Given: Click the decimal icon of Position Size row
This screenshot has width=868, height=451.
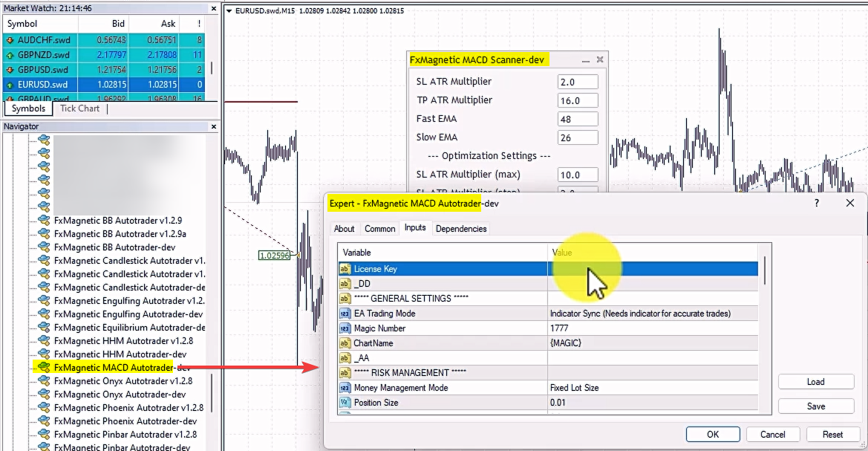Looking at the screenshot, I should coord(345,403).
